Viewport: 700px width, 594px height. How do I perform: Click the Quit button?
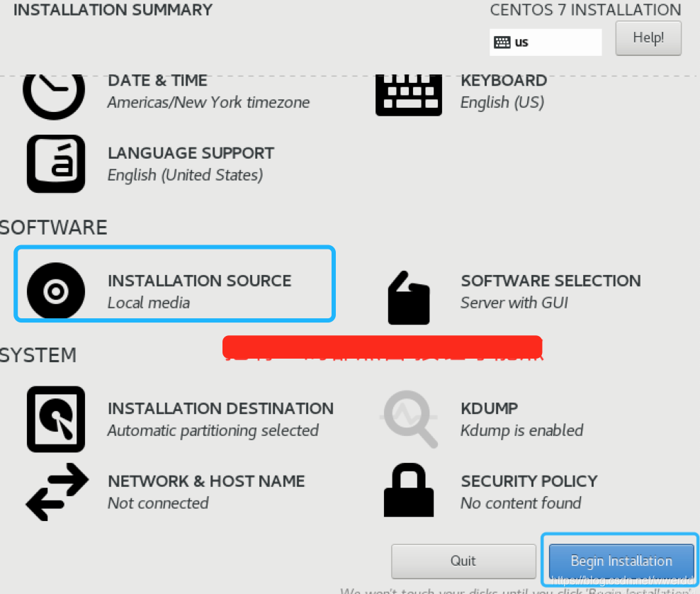(463, 561)
